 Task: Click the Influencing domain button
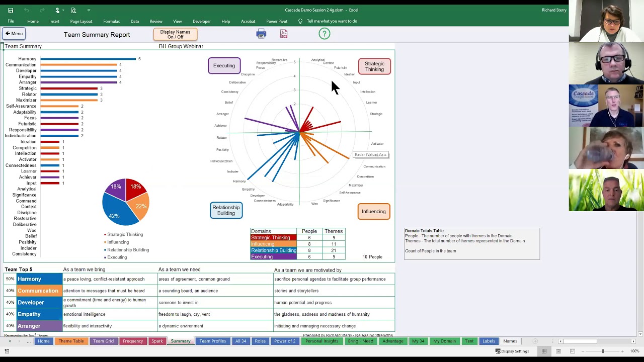click(x=373, y=212)
